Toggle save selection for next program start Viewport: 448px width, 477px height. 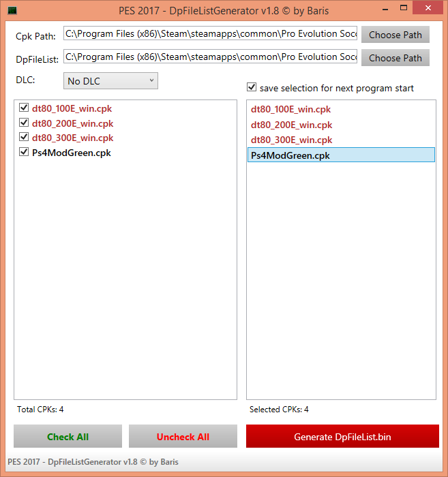[252, 87]
